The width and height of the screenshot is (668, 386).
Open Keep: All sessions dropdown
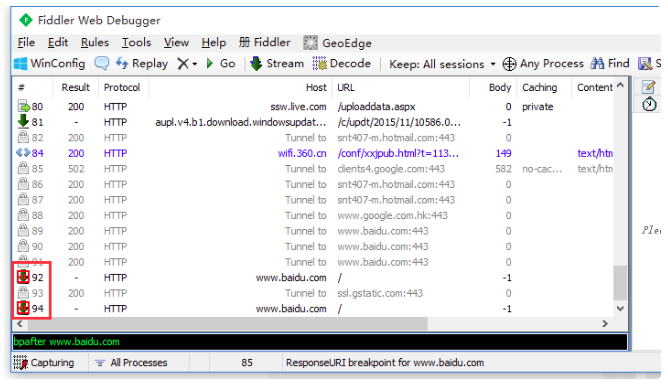443,64
